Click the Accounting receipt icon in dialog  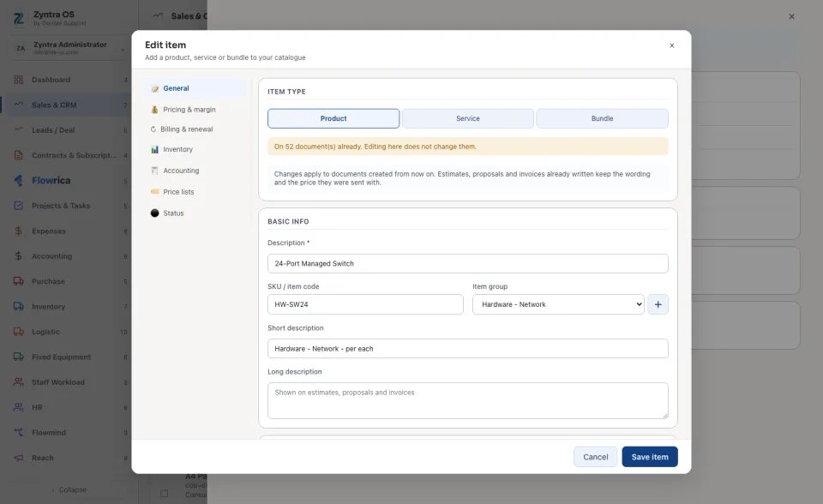coord(154,171)
